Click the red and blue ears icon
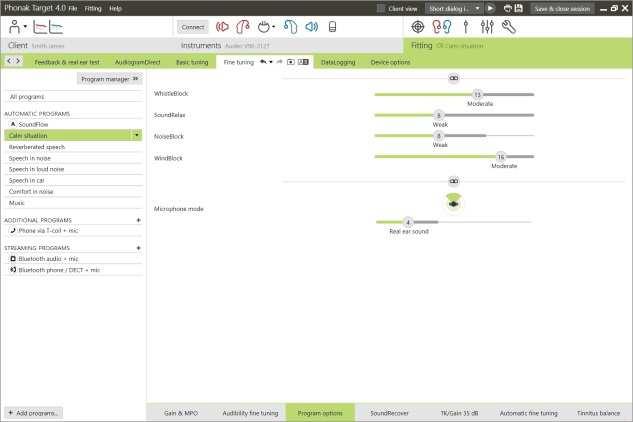Screen dimensions: 633x422 [442, 27]
